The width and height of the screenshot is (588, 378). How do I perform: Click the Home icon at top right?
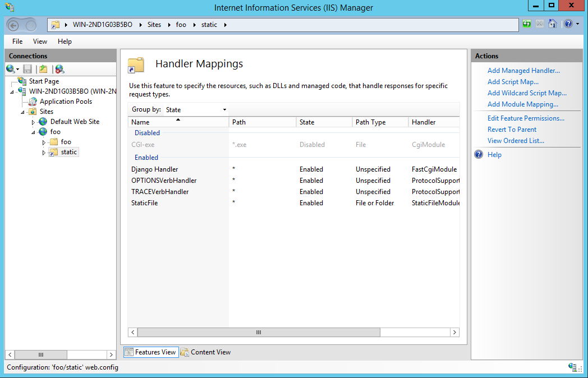pyautogui.click(x=553, y=24)
